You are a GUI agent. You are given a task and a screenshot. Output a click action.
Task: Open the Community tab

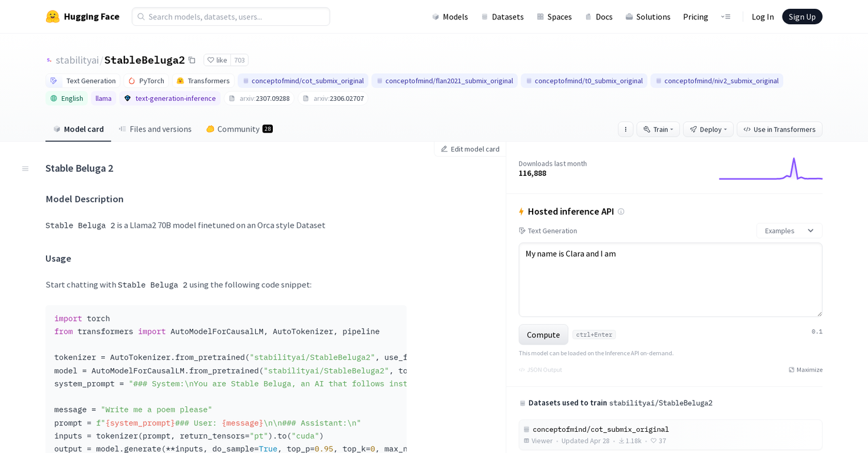(x=239, y=129)
